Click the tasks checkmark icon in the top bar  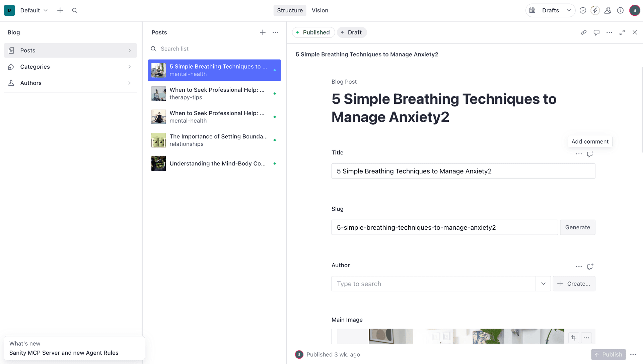(x=583, y=10)
